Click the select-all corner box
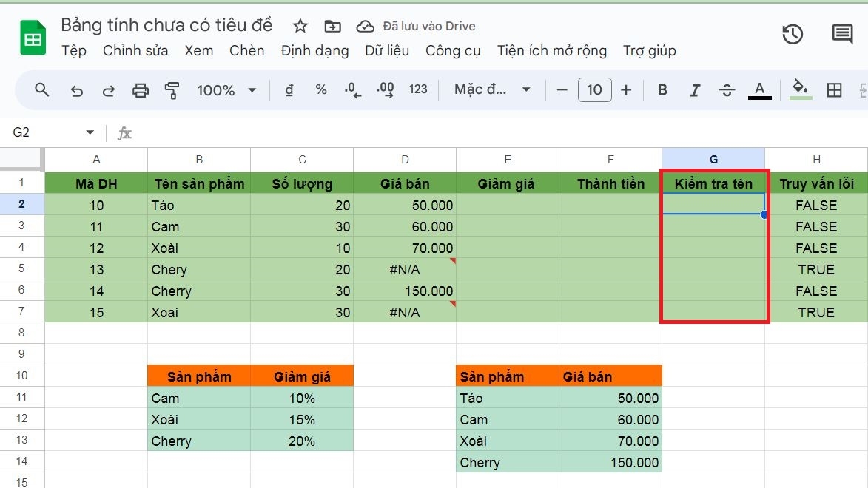 pyautogui.click(x=21, y=159)
